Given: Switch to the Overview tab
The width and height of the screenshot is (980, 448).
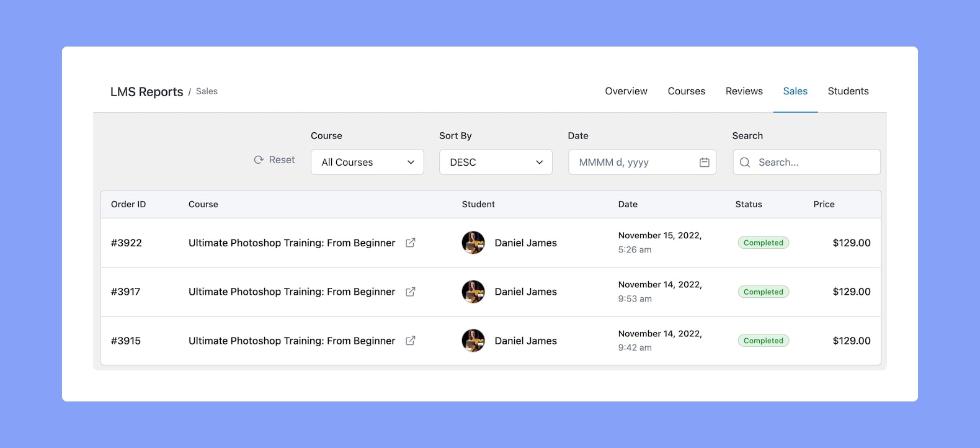Looking at the screenshot, I should 626,91.
